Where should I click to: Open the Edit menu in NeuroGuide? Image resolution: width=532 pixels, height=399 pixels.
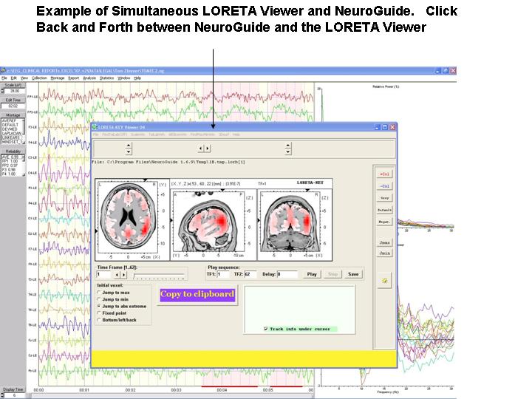click(13, 78)
